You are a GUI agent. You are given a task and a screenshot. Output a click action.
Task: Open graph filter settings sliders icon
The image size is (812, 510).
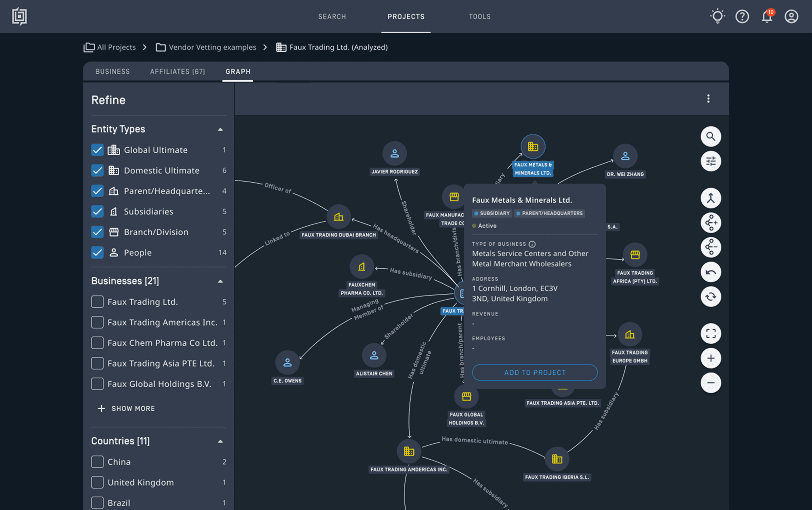pyautogui.click(x=710, y=161)
